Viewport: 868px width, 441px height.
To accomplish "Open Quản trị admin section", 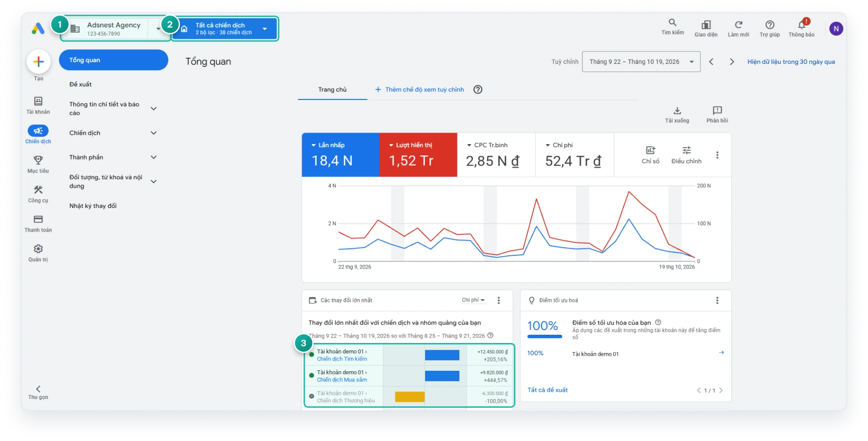I will tap(38, 253).
